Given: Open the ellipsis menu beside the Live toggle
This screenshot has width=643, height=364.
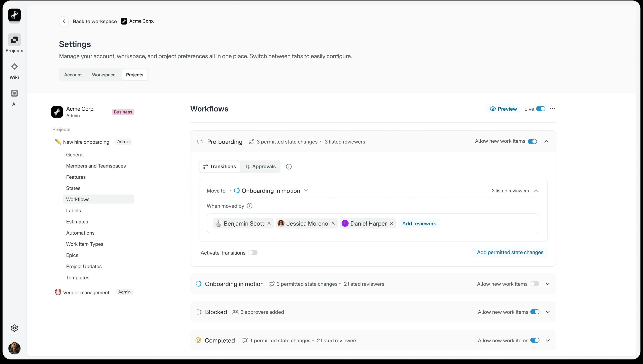Looking at the screenshot, I should 553,109.
